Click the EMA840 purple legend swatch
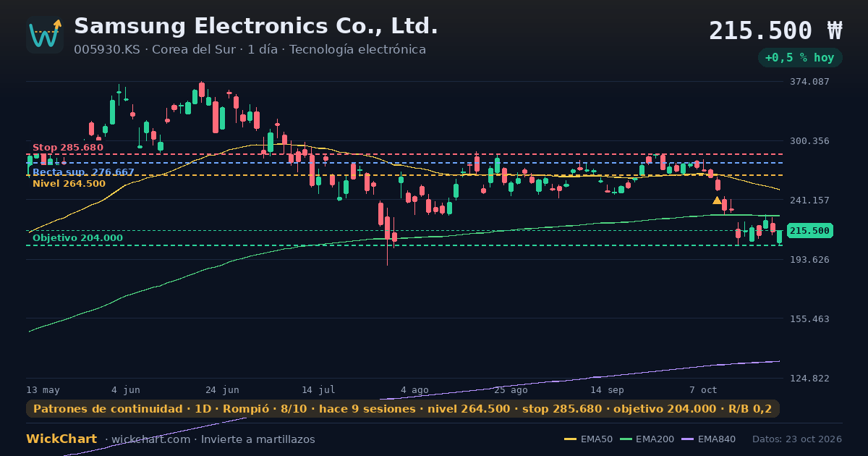Viewport: 868px width, 456px height. [x=688, y=439]
